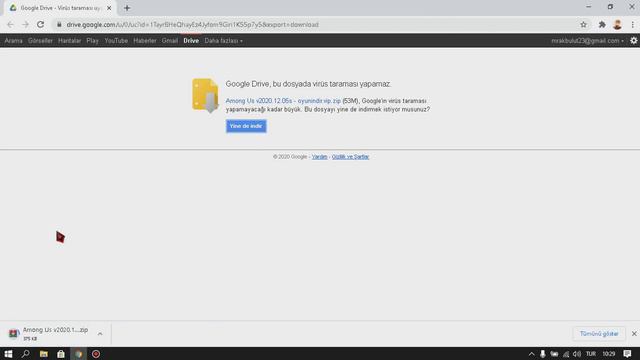Open Görseller in Google bar

tap(40, 41)
